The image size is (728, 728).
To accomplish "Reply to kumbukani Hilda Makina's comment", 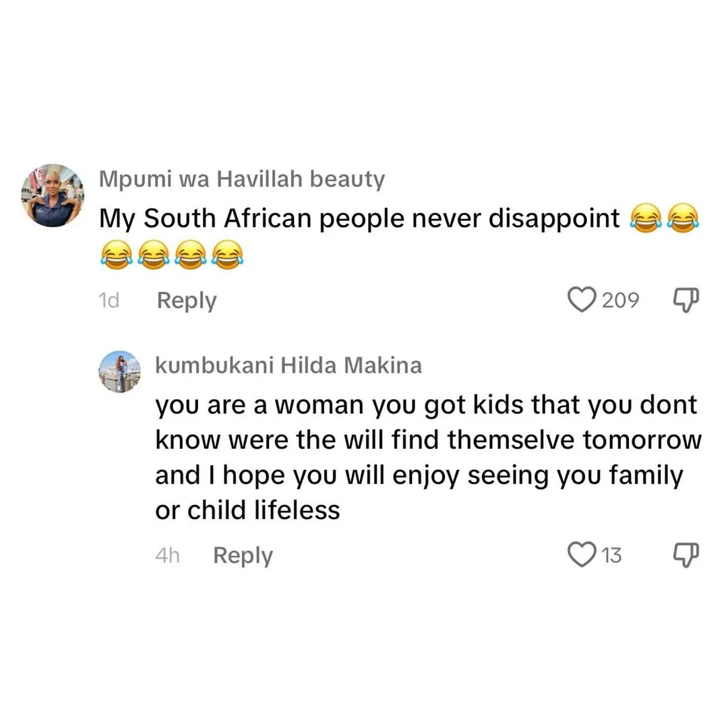I will 243,555.
